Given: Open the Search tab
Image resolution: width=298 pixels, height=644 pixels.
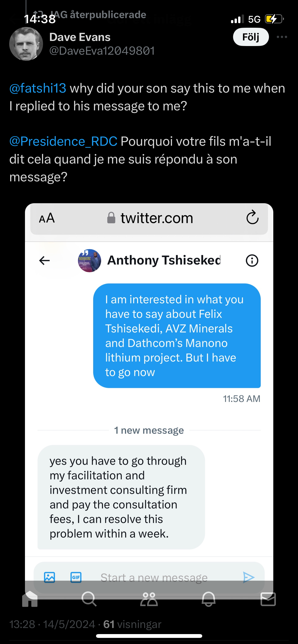Looking at the screenshot, I should point(89,599).
